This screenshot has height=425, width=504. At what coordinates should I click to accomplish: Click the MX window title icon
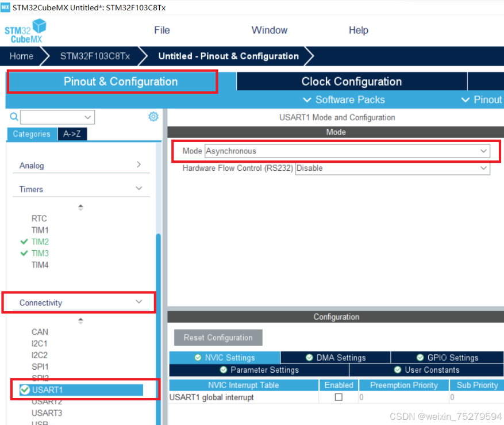point(6,7)
